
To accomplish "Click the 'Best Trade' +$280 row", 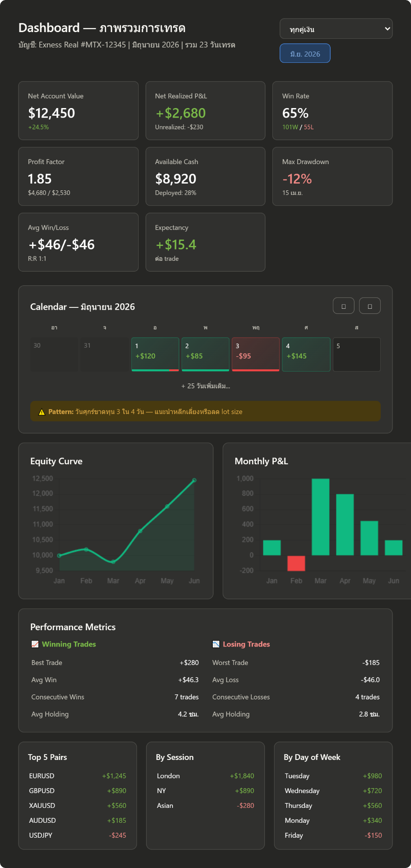I will pyautogui.click(x=115, y=663).
